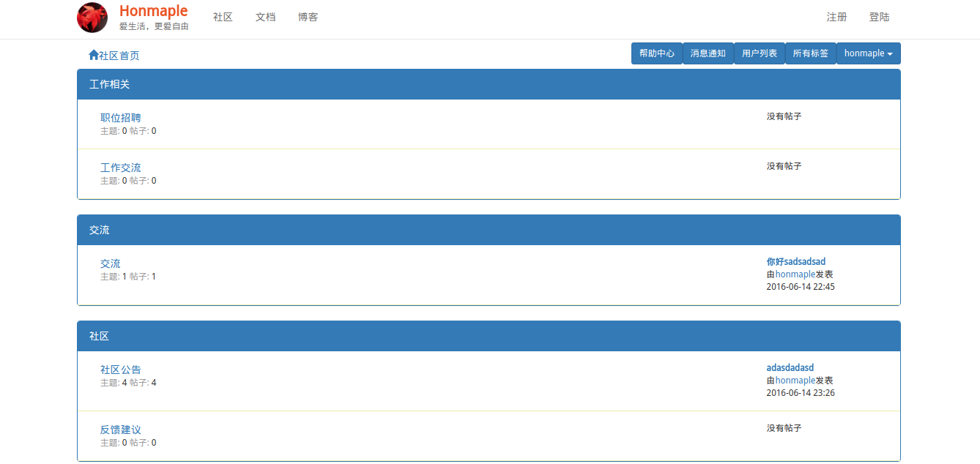Image resolution: width=980 pixels, height=464 pixels.
Task: Open the 交流 board link
Action: (x=111, y=263)
